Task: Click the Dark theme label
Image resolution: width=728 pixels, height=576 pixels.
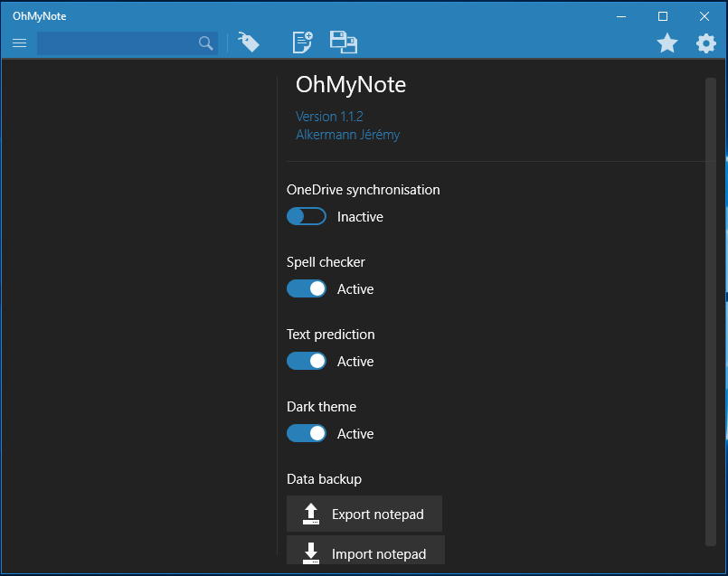Action: (x=321, y=407)
